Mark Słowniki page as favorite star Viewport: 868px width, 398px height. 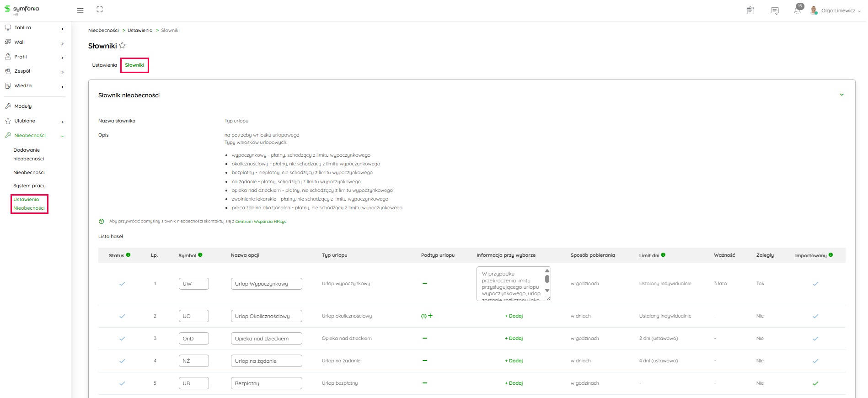122,46
